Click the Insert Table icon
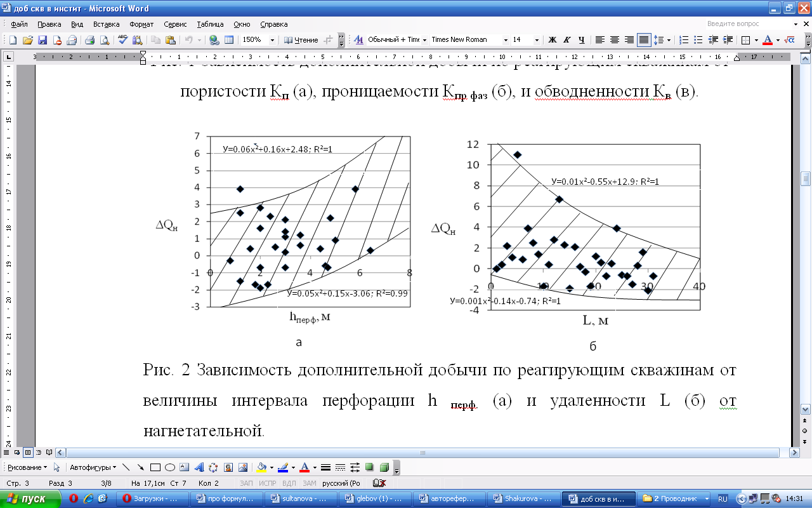Screen dimensions: 812x508 coord(229,40)
